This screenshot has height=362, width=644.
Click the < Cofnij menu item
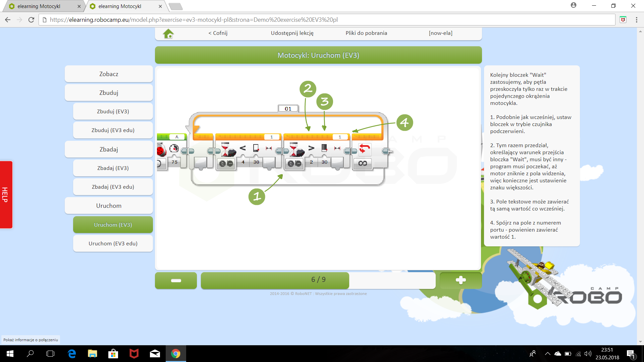coord(218,33)
